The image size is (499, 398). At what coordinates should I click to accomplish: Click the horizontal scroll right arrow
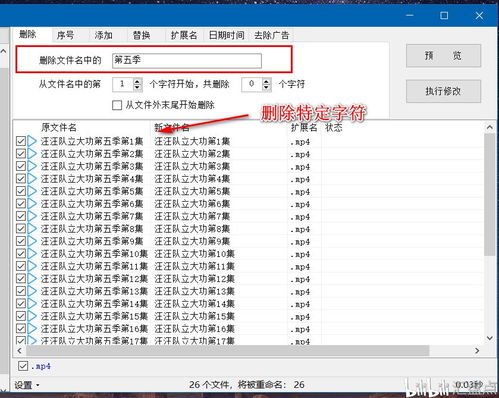tap(477, 351)
